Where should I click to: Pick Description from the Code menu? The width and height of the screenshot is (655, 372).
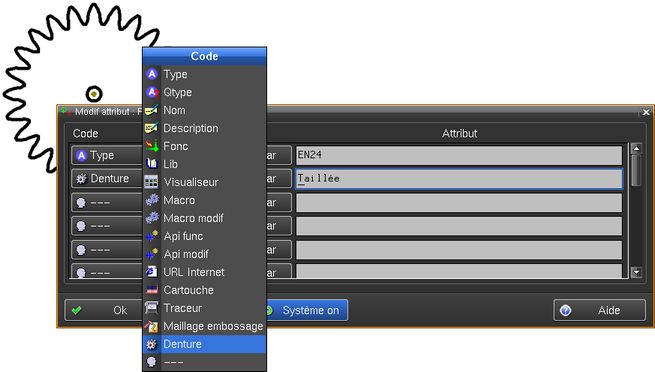[204, 128]
